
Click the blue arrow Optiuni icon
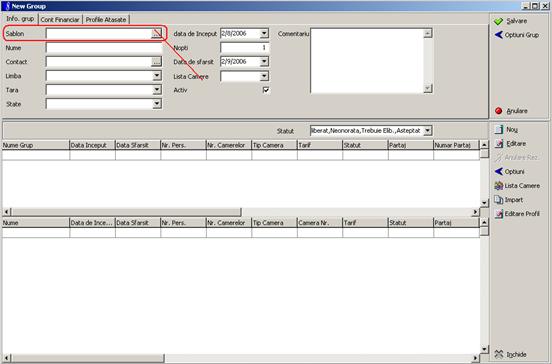click(498, 171)
